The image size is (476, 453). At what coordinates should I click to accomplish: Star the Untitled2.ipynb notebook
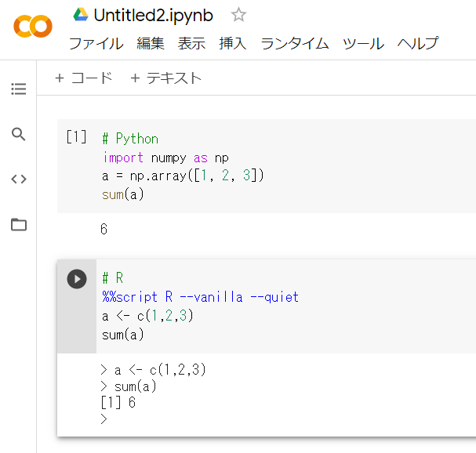[238, 15]
